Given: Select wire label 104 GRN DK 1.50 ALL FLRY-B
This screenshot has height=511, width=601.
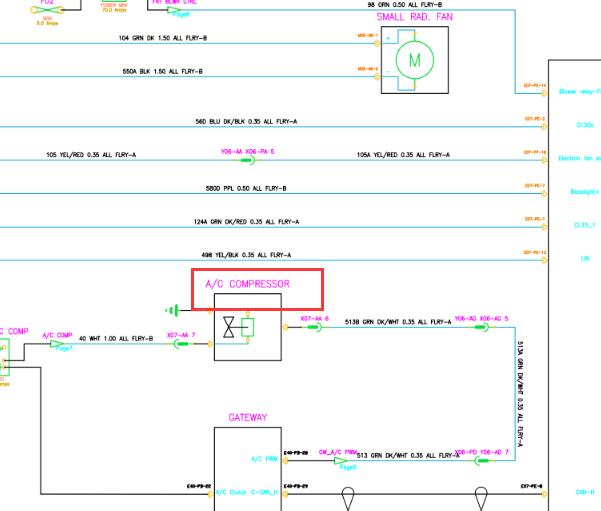Looking at the screenshot, I should coord(163,38).
